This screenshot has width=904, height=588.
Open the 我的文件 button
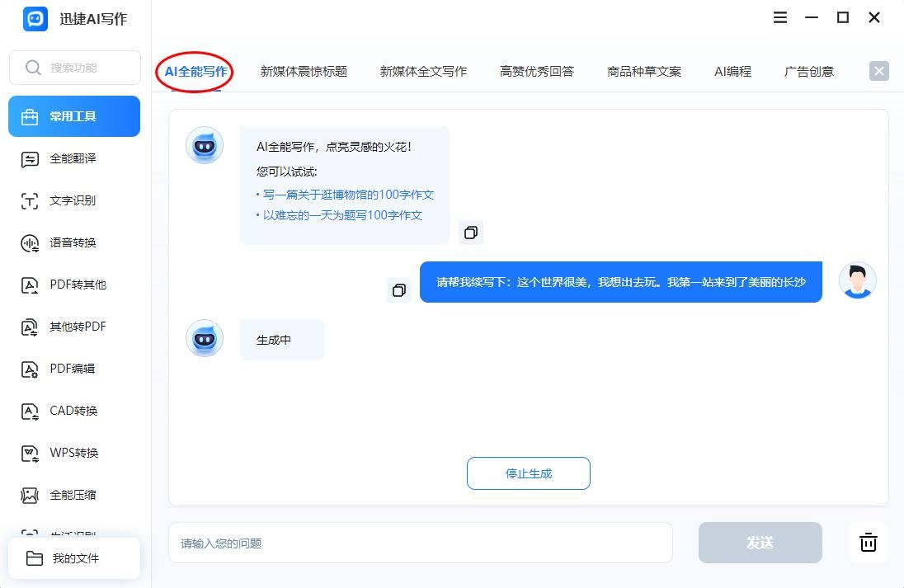coord(74,558)
